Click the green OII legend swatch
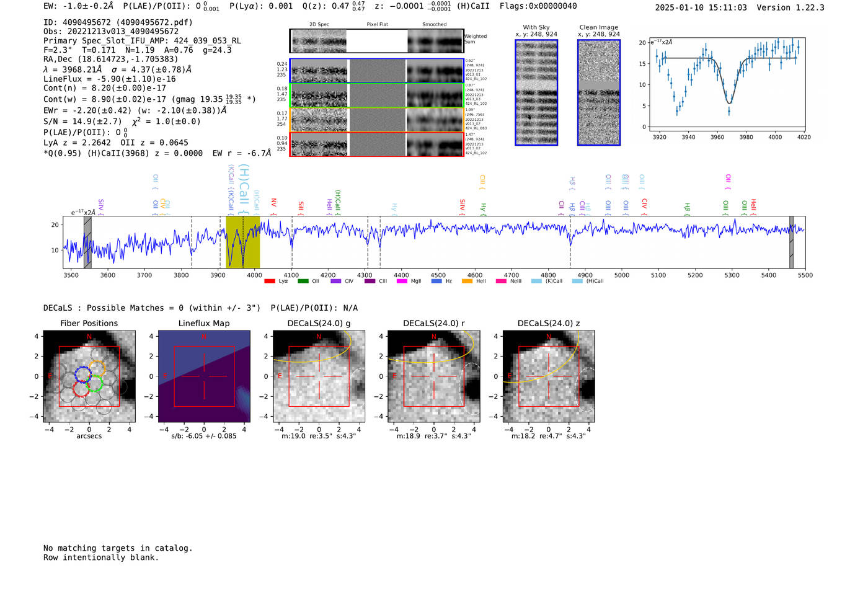The width and height of the screenshot is (868, 591). (303, 281)
